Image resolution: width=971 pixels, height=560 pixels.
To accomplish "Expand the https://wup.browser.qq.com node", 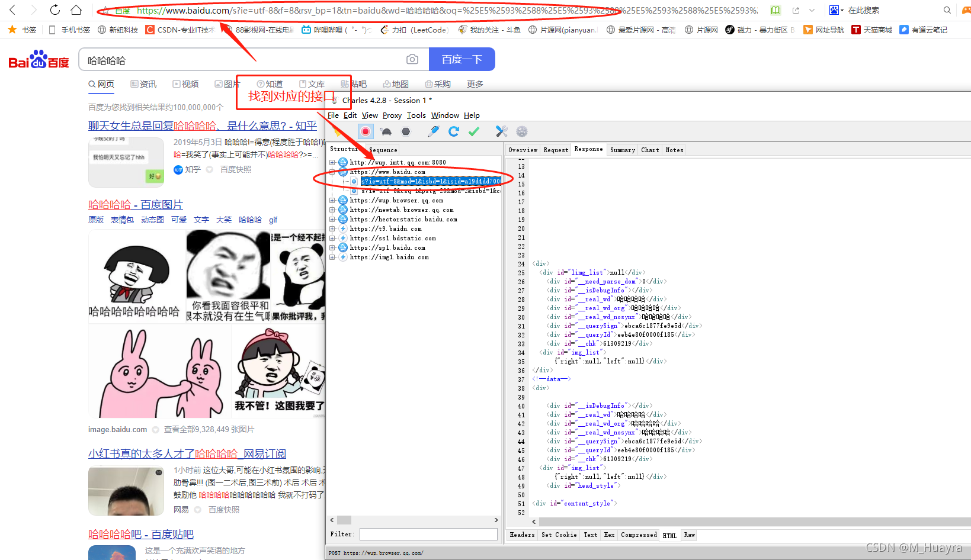I will click(332, 200).
